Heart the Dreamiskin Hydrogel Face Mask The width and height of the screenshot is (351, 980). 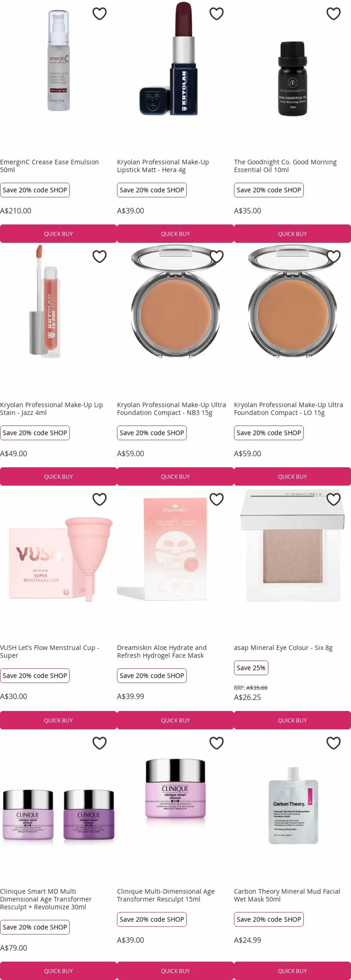point(216,499)
